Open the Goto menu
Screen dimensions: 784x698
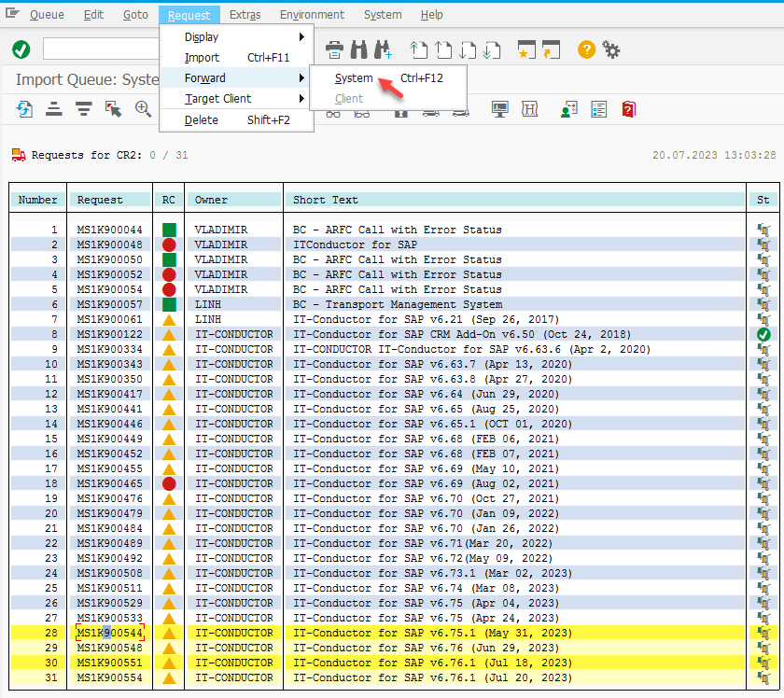point(135,15)
